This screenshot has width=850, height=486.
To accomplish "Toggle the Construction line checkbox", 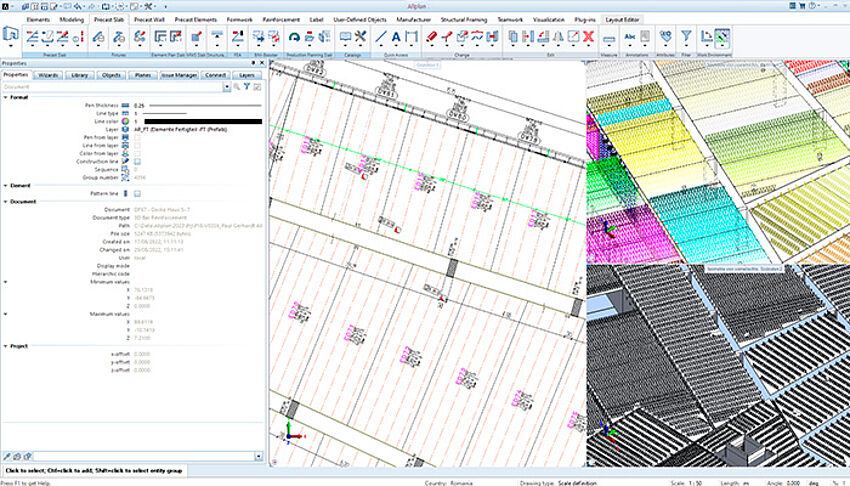I will (138, 162).
